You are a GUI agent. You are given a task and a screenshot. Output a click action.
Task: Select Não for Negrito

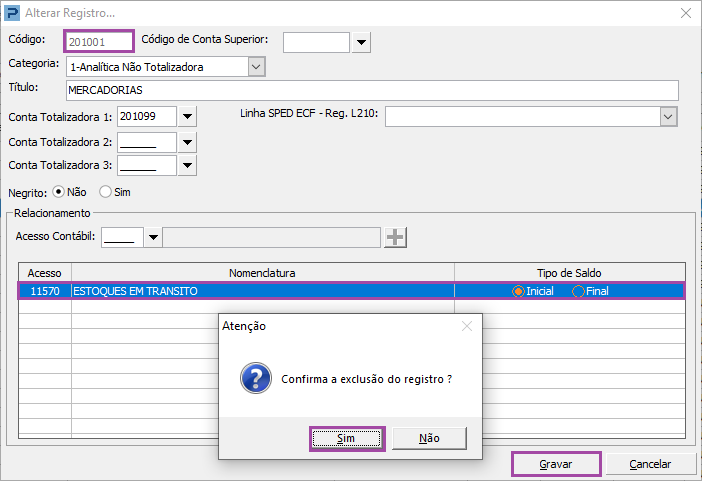pyautogui.click(x=58, y=192)
